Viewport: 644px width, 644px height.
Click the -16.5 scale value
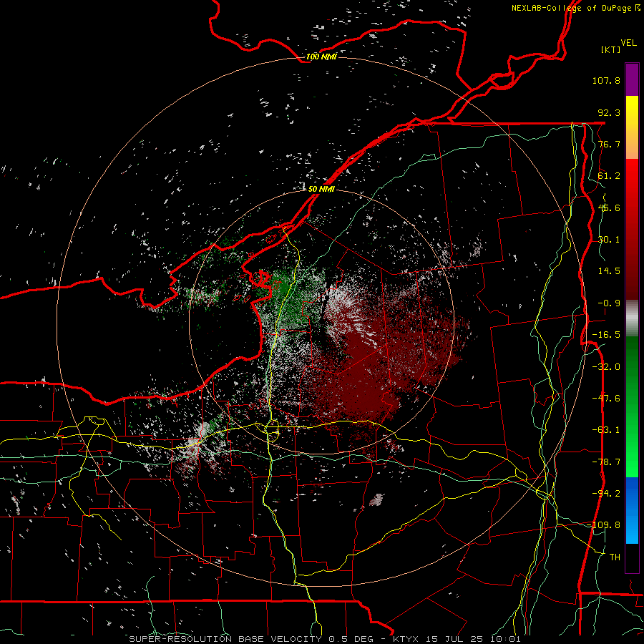[x=606, y=335]
